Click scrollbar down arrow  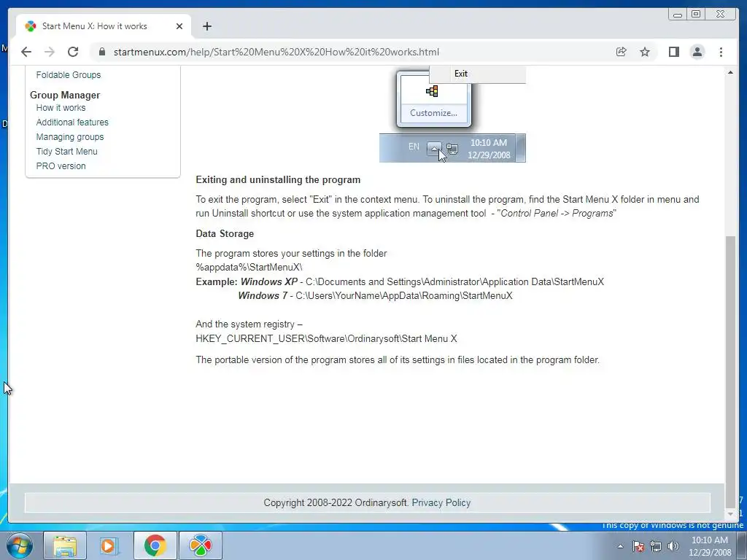pos(730,514)
